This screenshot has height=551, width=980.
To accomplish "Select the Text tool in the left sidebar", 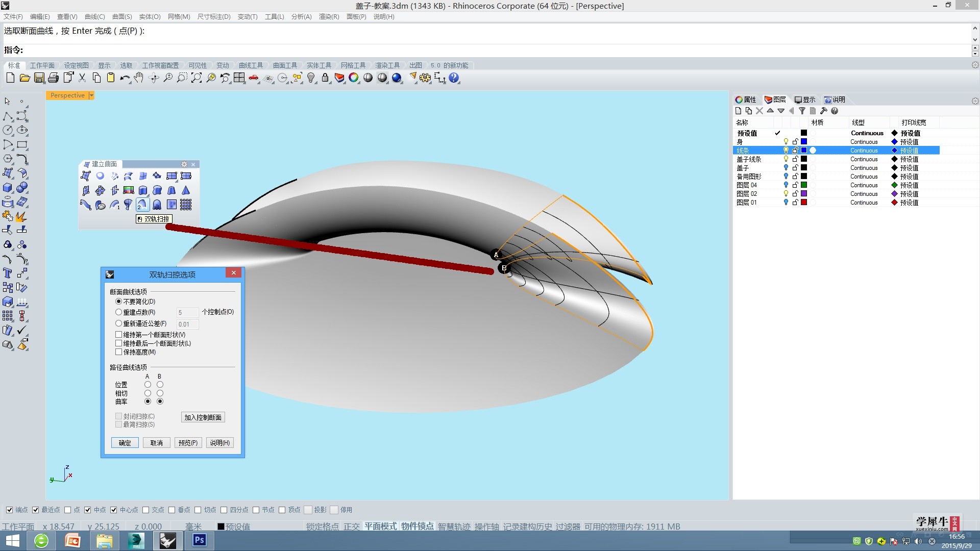I will click(8, 273).
